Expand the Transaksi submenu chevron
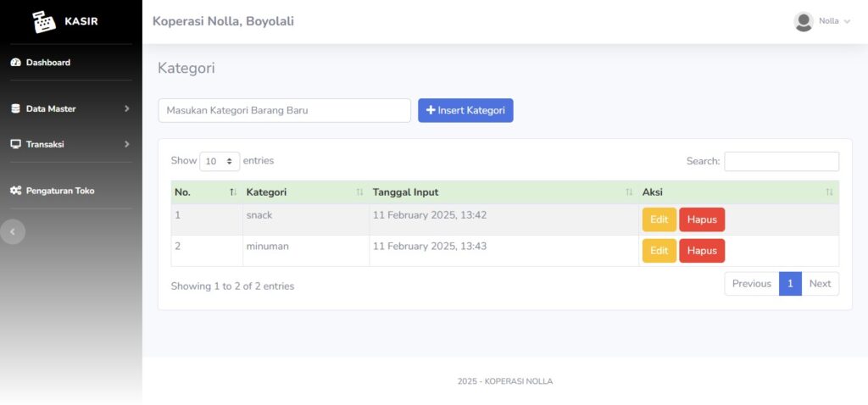Viewport: 868px width, 405px height. (x=127, y=144)
